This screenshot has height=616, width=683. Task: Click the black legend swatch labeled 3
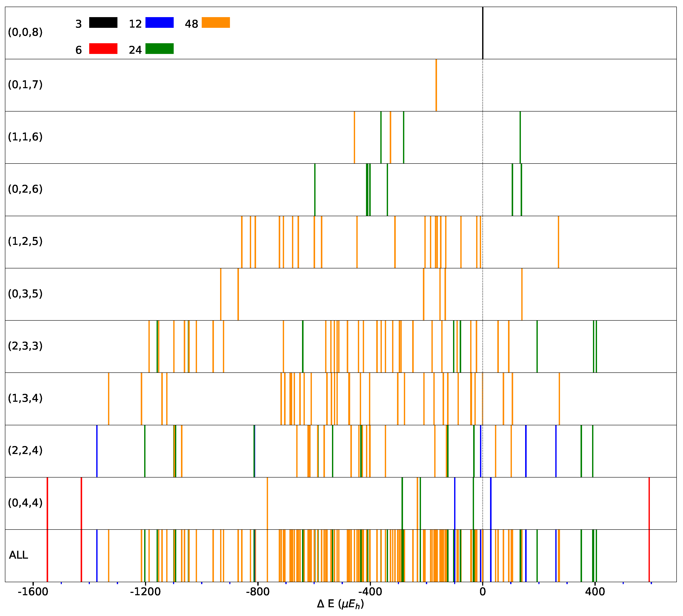click(x=103, y=22)
